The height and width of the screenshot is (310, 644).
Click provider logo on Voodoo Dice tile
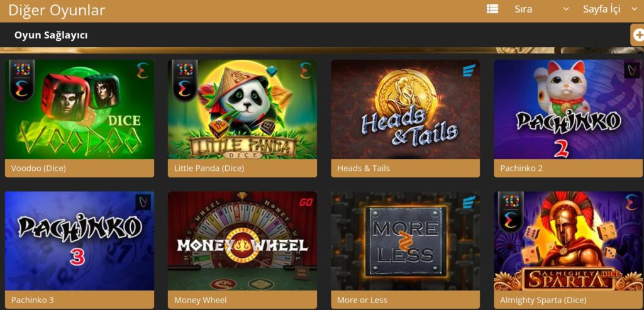point(143,70)
